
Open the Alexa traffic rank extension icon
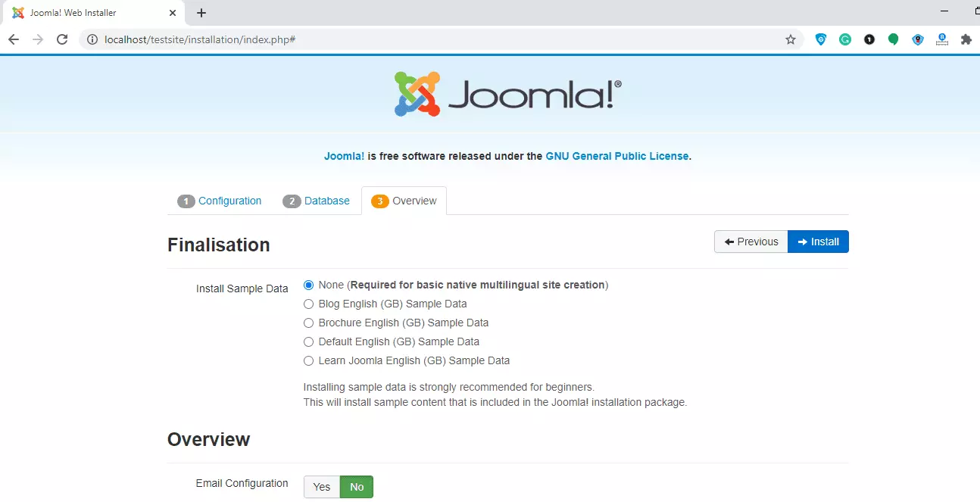[942, 39]
